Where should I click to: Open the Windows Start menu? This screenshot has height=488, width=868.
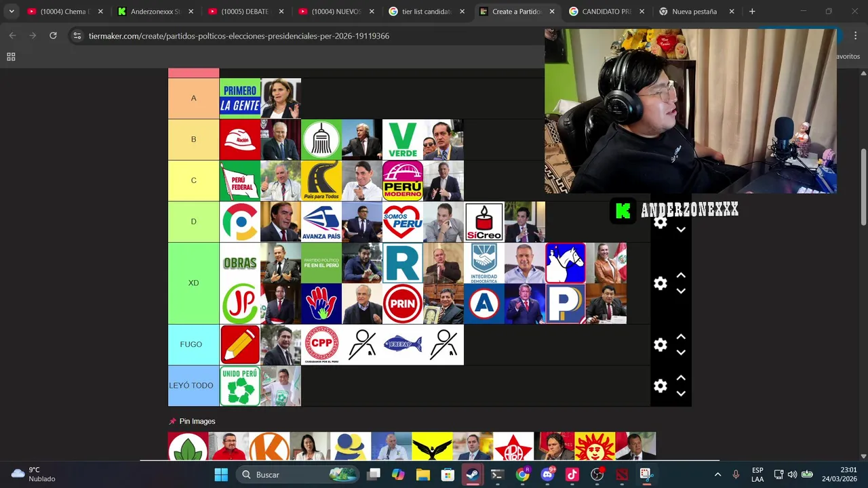pos(221,474)
